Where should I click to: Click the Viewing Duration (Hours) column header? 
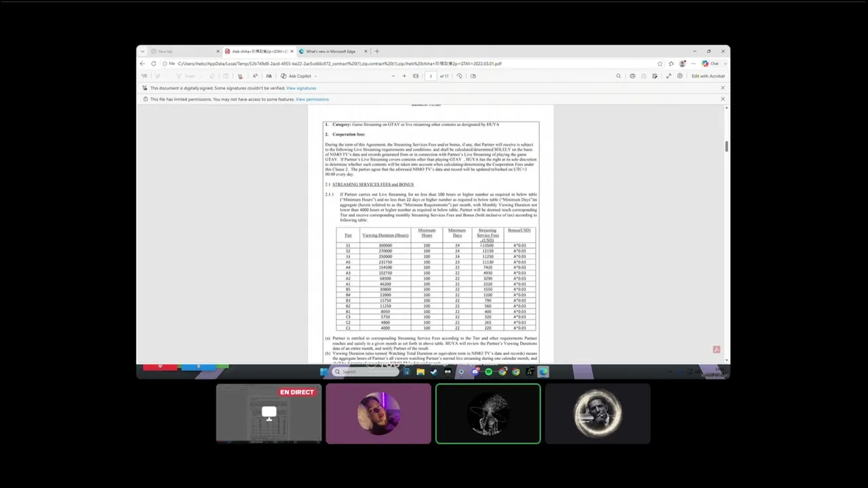[x=385, y=235]
